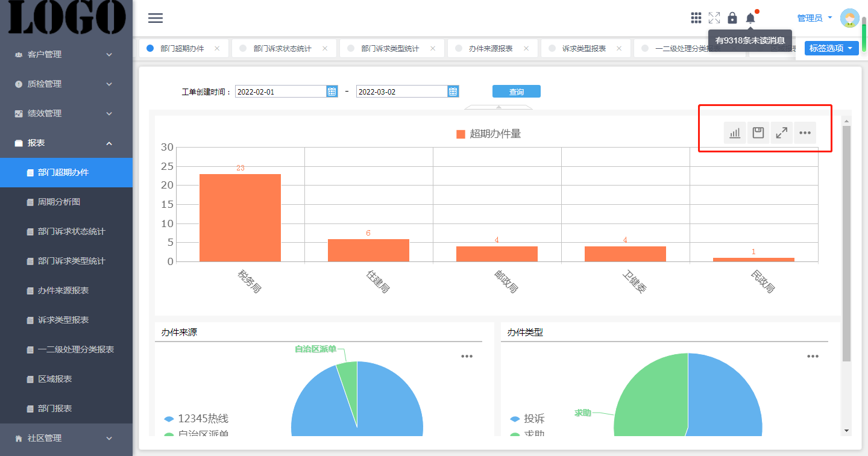This screenshot has width=868, height=456.
Task: Open more options on the bar chart toolbar
Action: pyautogui.click(x=805, y=133)
